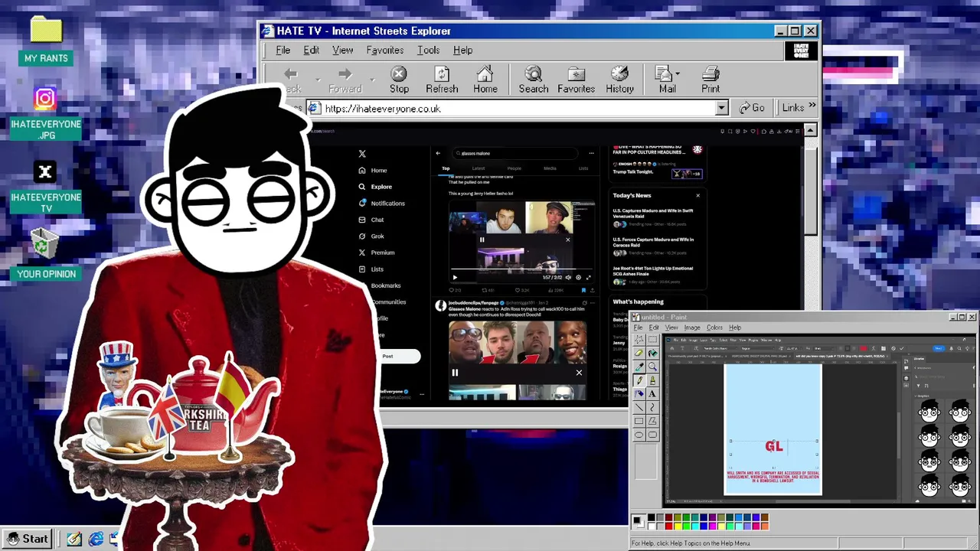Open Paint's Image menu
Screen dimensions: 980x551
[x=692, y=328]
